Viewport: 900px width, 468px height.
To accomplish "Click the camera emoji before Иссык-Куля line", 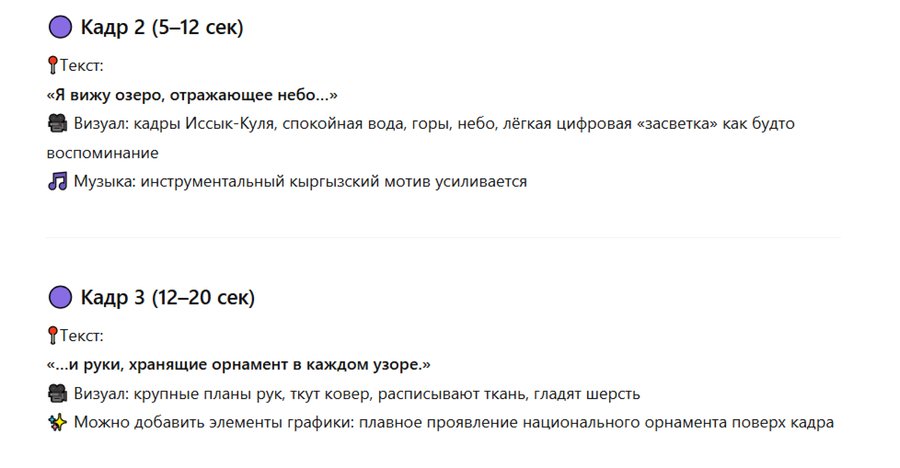I will coord(56,124).
